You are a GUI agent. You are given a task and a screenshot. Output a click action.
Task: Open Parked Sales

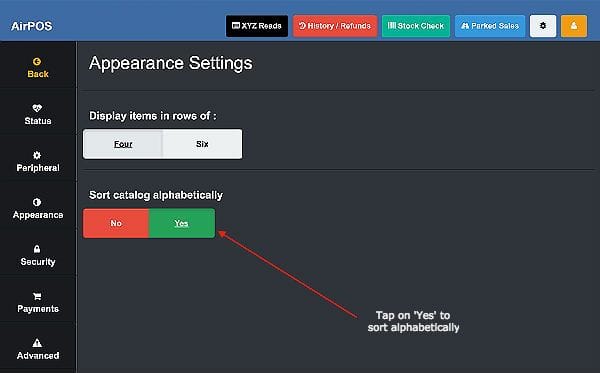point(490,26)
